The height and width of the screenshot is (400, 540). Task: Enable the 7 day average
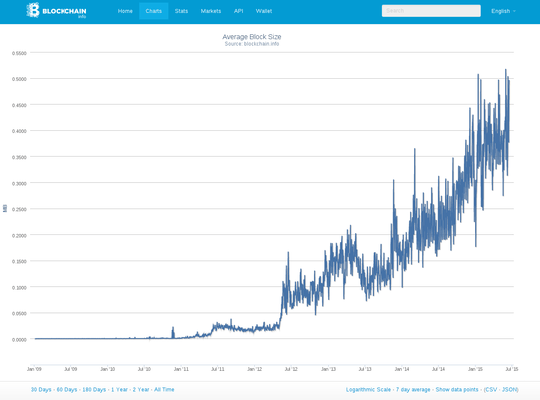(413, 389)
